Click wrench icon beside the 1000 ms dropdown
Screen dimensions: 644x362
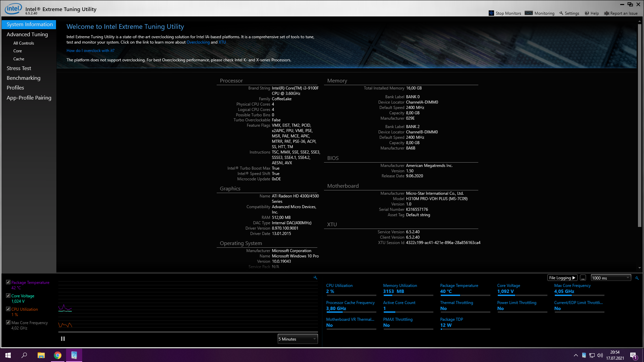click(x=637, y=278)
